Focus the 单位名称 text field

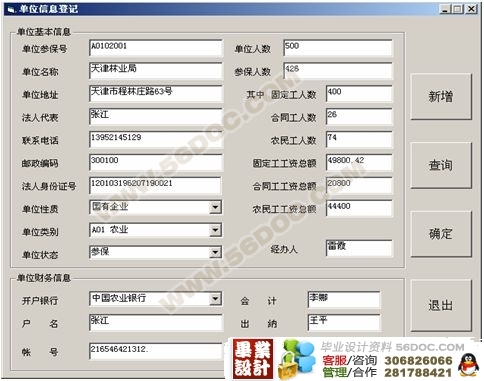[156, 71]
